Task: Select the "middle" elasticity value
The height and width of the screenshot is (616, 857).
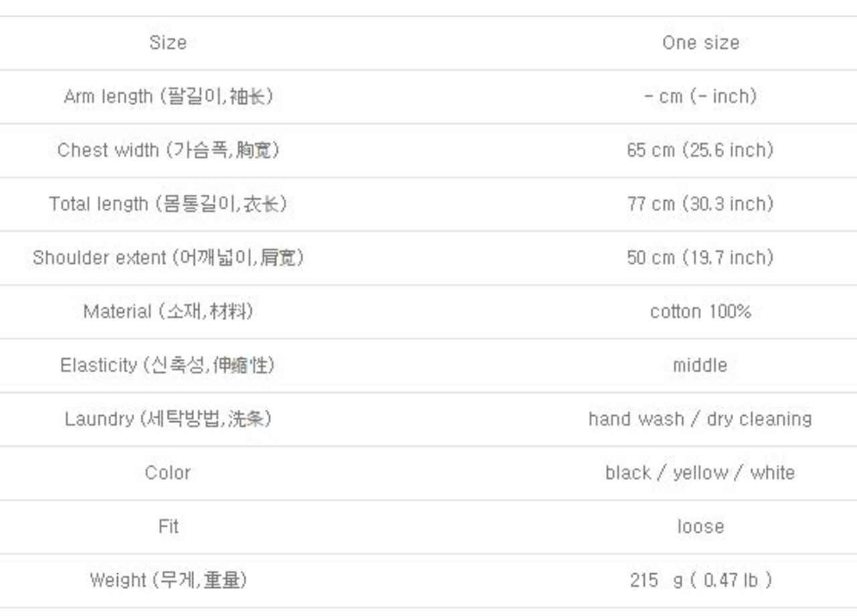Action: point(700,365)
